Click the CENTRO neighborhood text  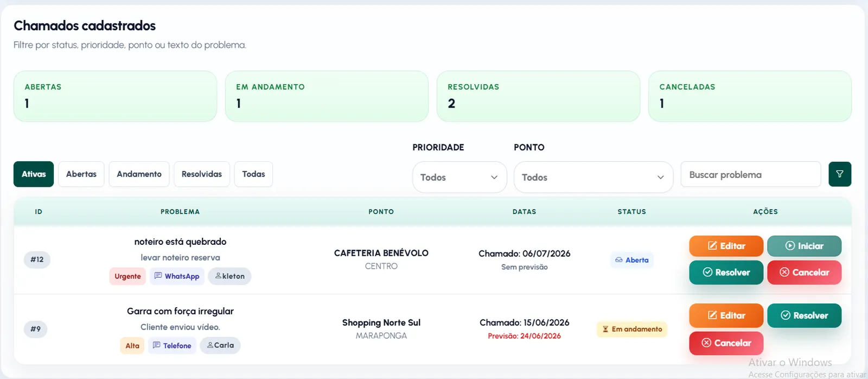381,266
